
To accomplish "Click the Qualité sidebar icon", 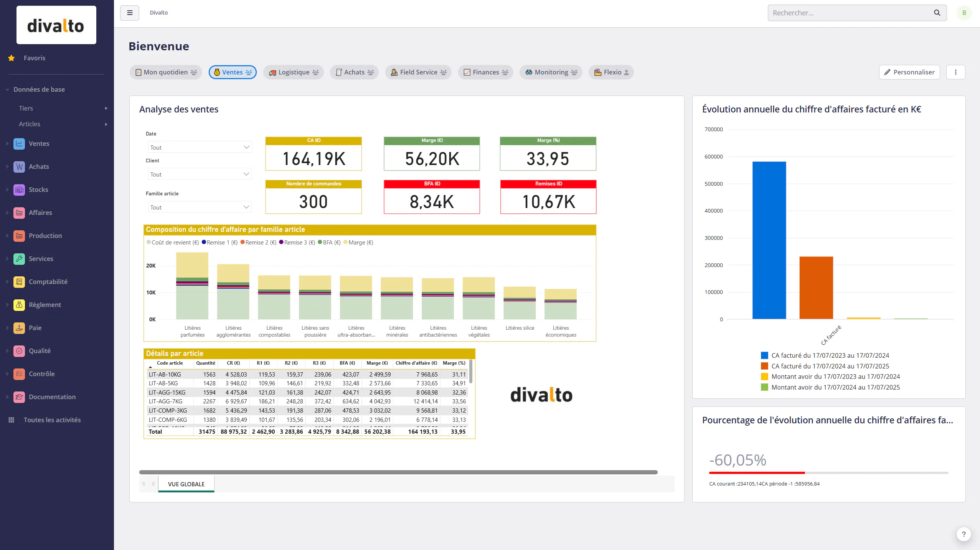I will (x=19, y=351).
